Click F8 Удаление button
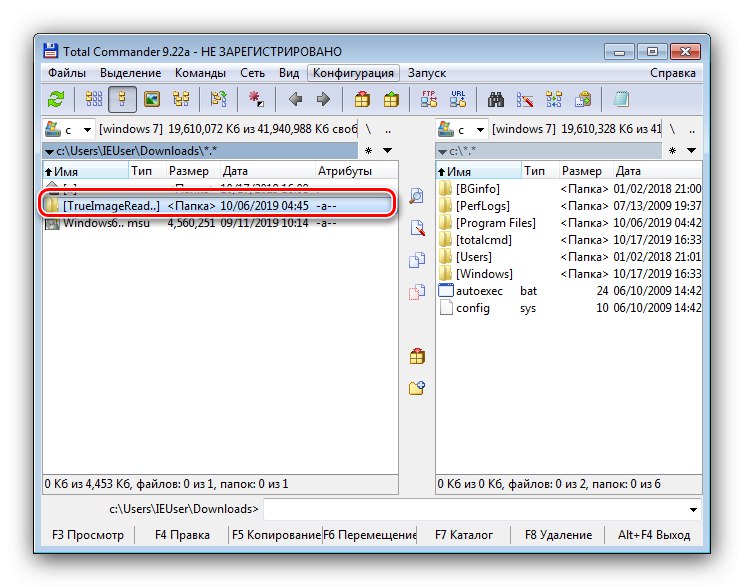This screenshot has width=744, height=587. coord(558,535)
